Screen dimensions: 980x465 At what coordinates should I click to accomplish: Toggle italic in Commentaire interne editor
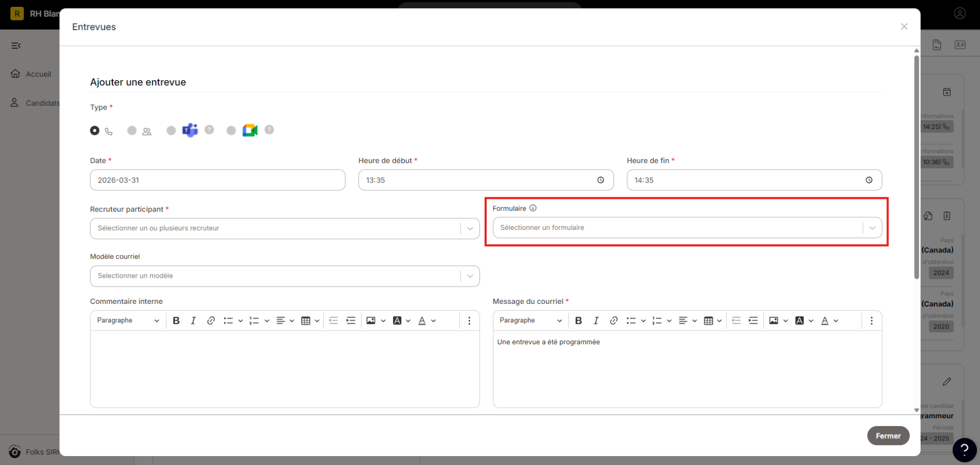(x=193, y=321)
